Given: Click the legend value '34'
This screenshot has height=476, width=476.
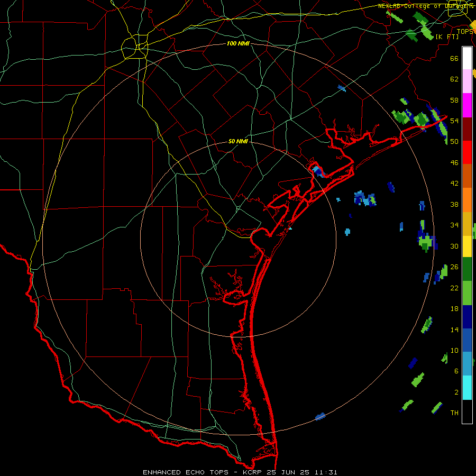Looking at the screenshot, I should [454, 225].
